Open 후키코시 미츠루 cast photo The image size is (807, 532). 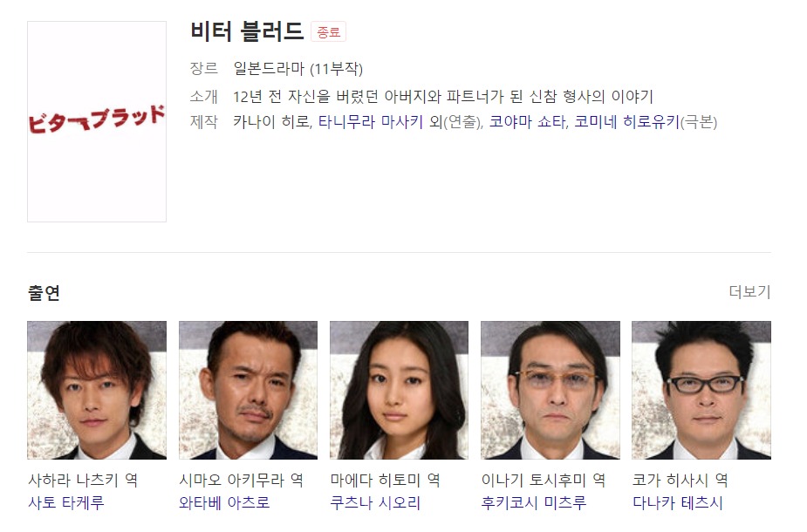(x=551, y=390)
